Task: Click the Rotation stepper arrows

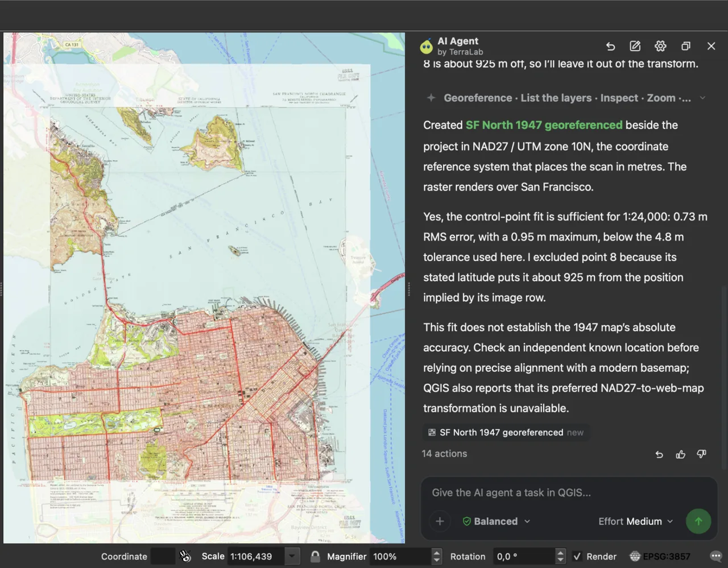Action: [560, 557]
